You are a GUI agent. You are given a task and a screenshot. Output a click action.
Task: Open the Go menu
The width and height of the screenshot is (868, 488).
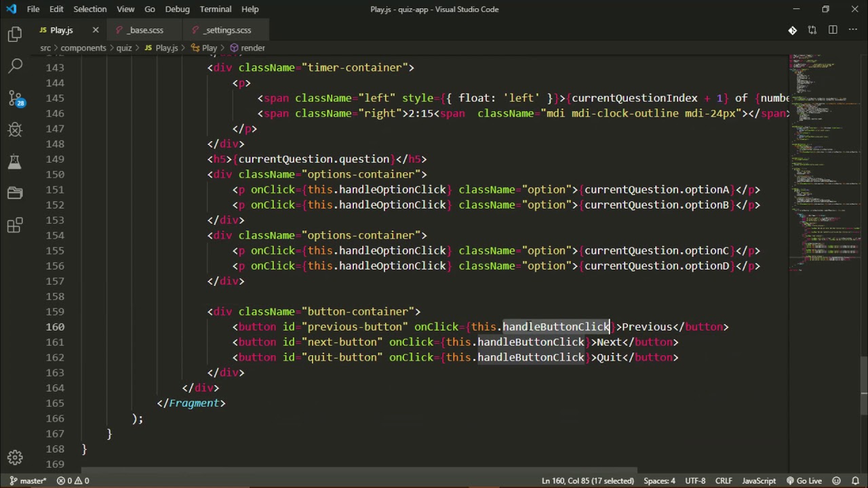[150, 9]
